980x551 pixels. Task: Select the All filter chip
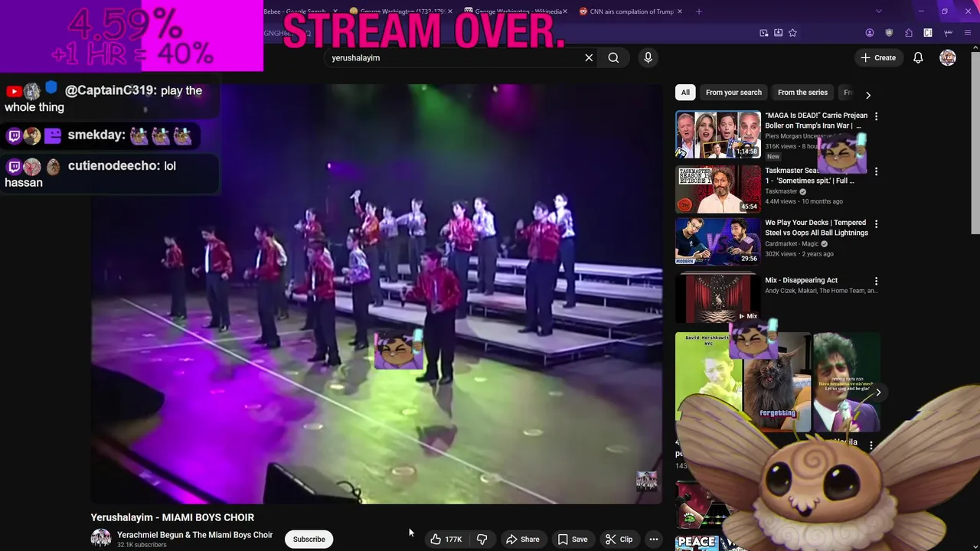685,93
